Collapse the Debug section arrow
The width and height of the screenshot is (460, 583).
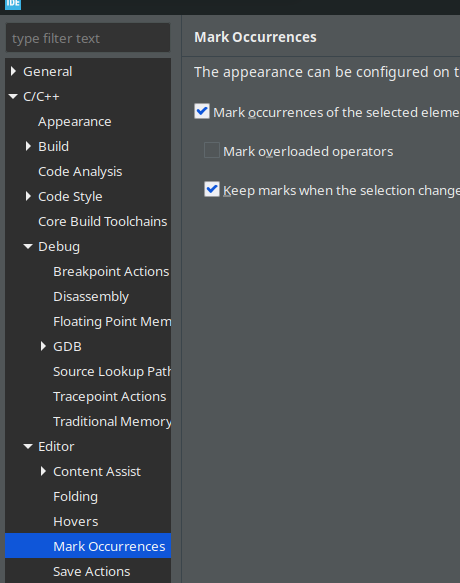click(x=28, y=247)
